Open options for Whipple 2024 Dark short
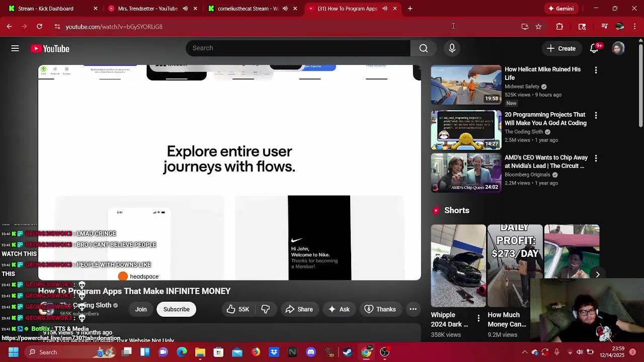Viewport: 644px width, 362px height. click(478, 317)
